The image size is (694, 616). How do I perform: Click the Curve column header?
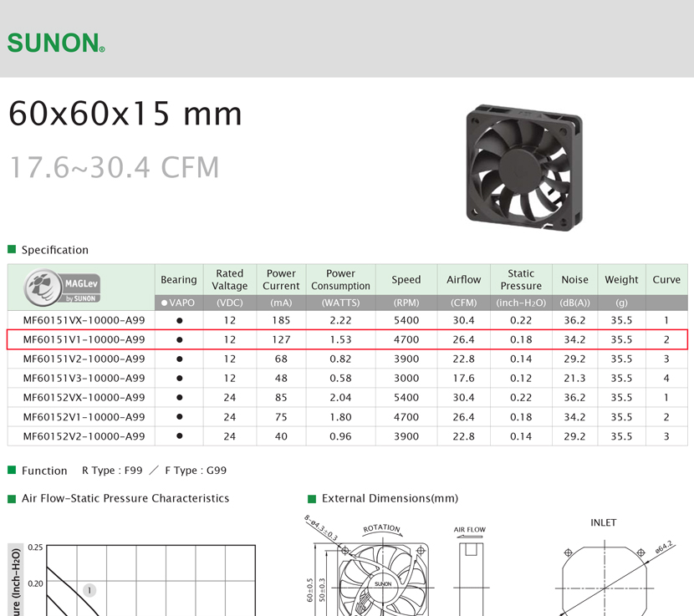[x=666, y=280]
